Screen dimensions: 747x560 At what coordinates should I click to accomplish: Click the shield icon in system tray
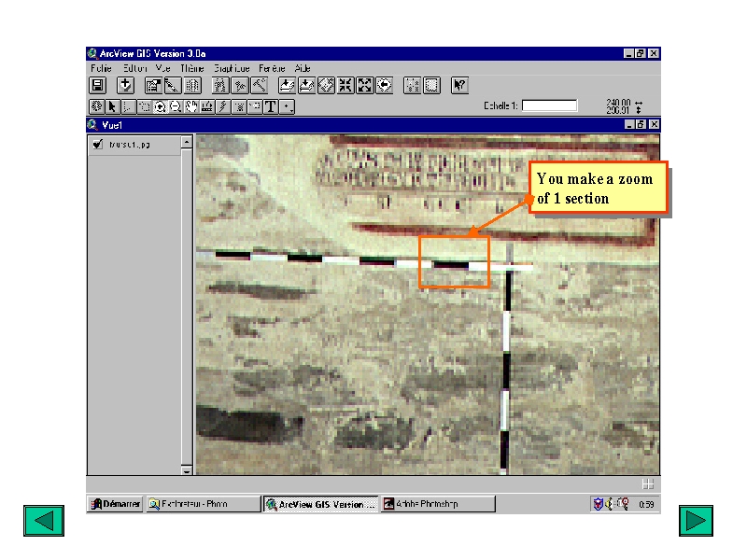click(x=598, y=504)
